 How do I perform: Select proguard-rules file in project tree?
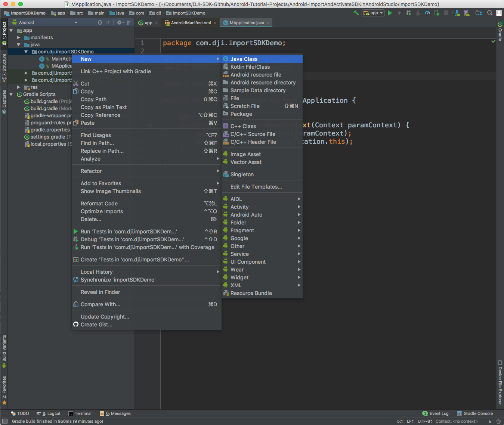48,123
